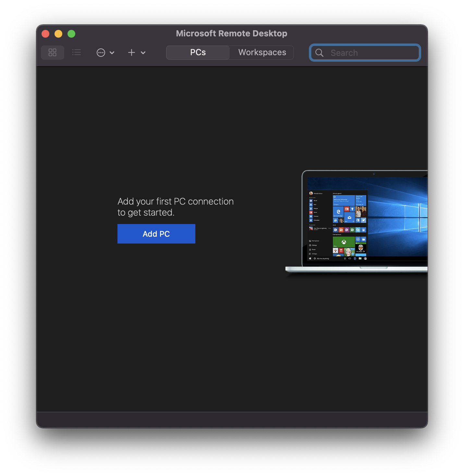The image size is (464, 476).
Task: Click the magnifying glass in the search bar
Action: 319,53
